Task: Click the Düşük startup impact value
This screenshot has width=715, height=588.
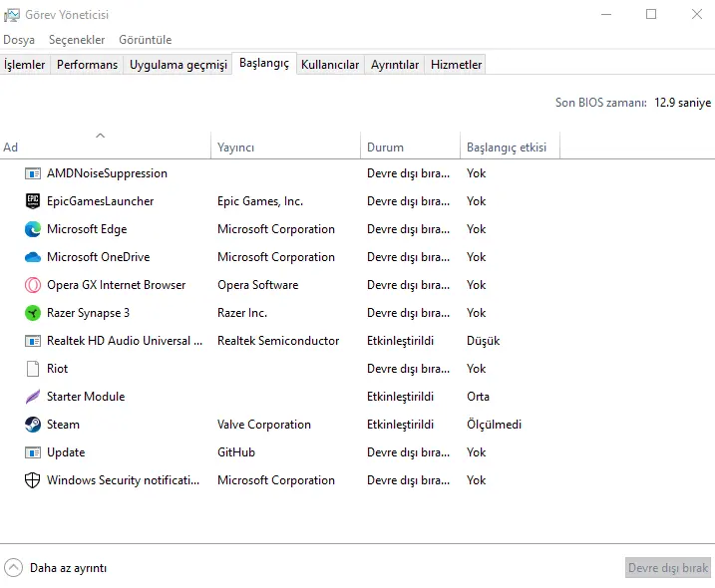Action: (483, 341)
